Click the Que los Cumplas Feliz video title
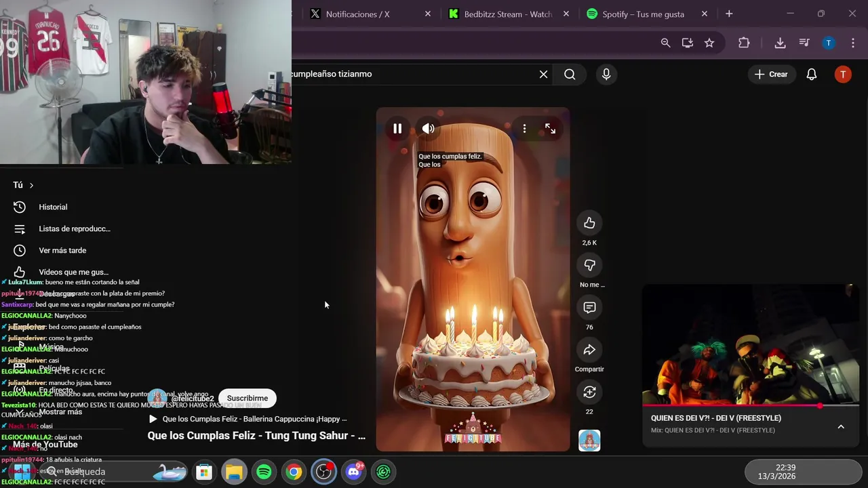Screen dimensions: 868x488 pyautogui.click(x=256, y=436)
